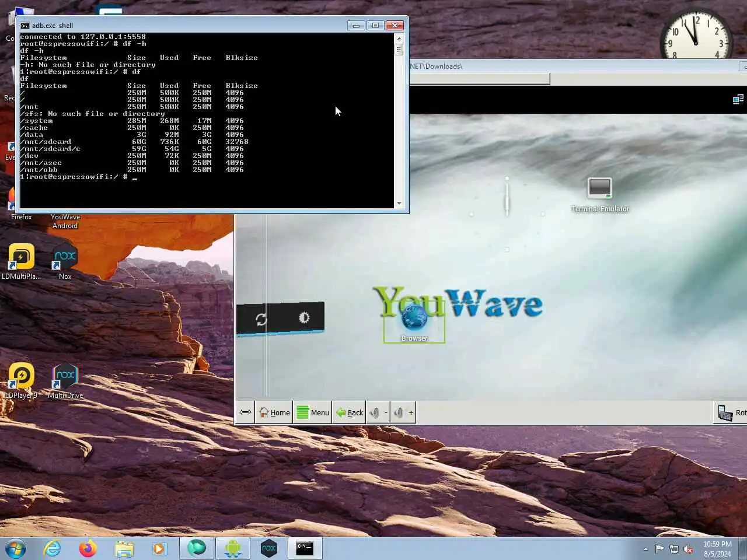Select the YouWave Android desktop label
Viewport: 747px width, 560px height.
pyautogui.click(x=65, y=221)
